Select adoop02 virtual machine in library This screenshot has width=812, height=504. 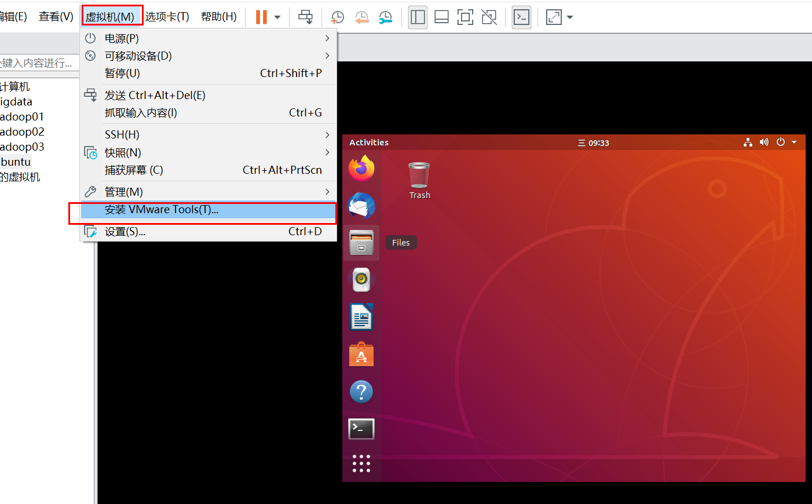point(22,132)
